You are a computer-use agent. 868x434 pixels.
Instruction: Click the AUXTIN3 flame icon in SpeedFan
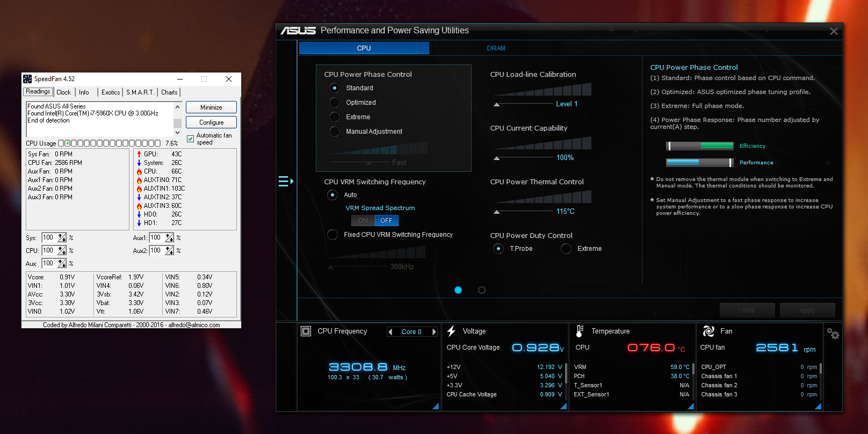[139, 206]
